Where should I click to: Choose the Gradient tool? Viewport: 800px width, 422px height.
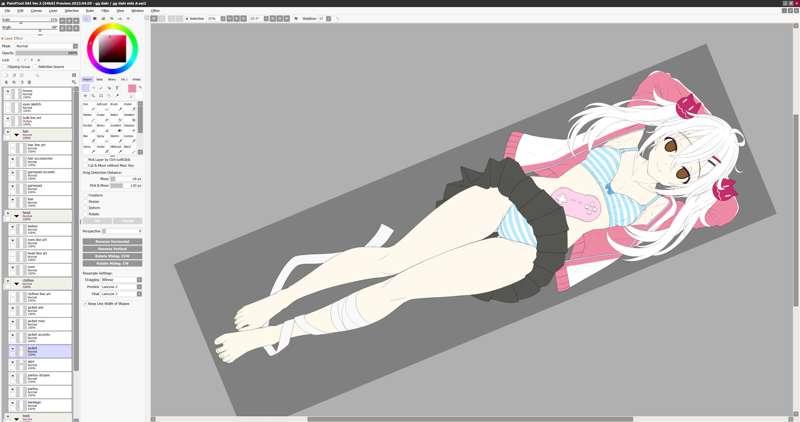(116, 128)
